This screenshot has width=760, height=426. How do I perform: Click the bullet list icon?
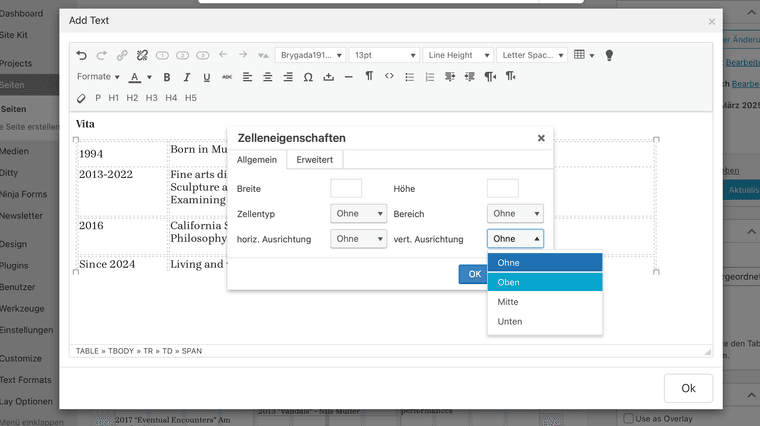411,77
